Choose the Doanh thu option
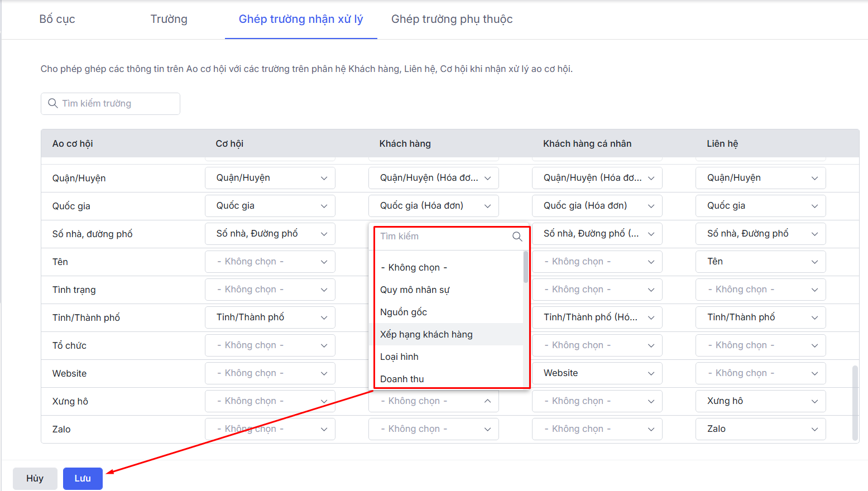The height and width of the screenshot is (491, 868). click(x=402, y=379)
